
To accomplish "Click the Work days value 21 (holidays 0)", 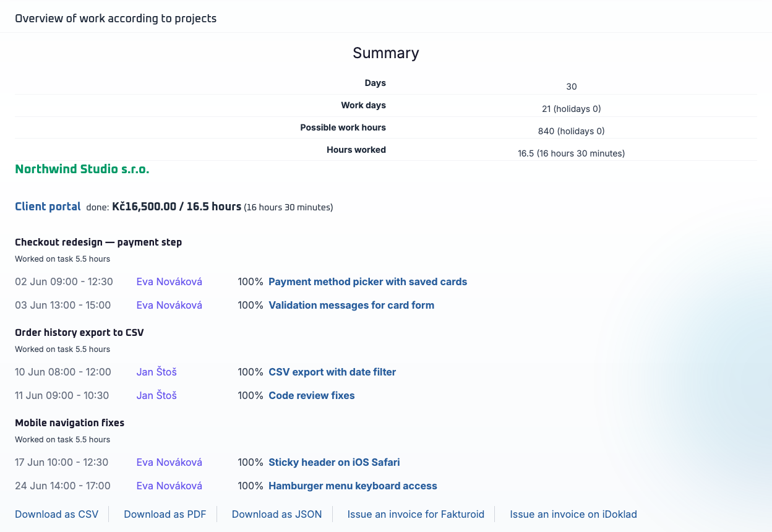I will point(572,109).
